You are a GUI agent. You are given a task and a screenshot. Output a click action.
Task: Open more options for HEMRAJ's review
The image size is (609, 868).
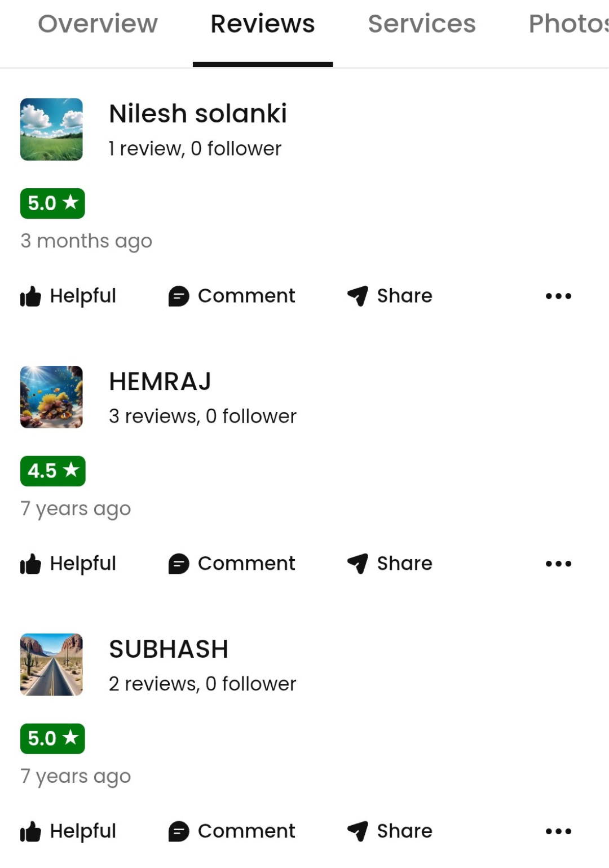[x=558, y=564]
